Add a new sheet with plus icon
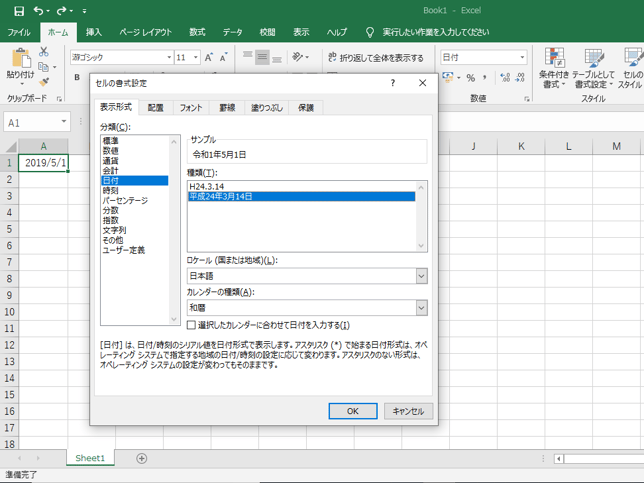 click(x=141, y=458)
